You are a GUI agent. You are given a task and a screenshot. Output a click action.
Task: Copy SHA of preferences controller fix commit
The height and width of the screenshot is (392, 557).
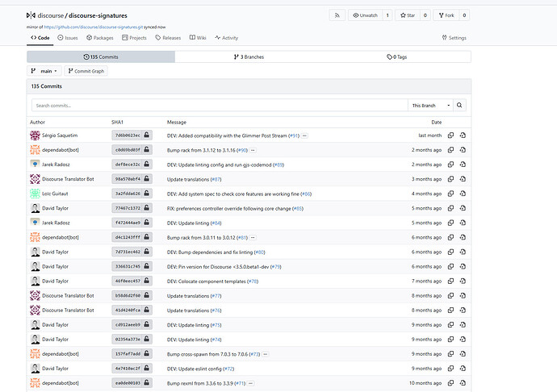tap(450, 208)
